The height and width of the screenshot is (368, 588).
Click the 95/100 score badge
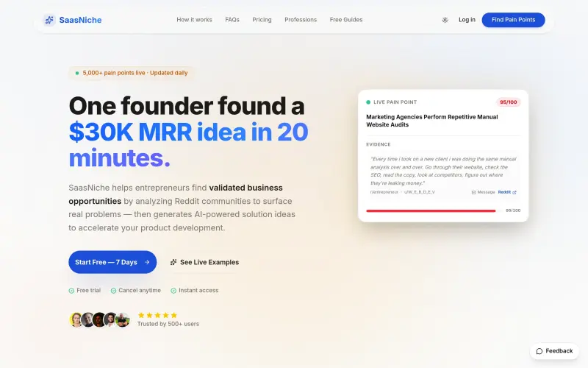[508, 102]
